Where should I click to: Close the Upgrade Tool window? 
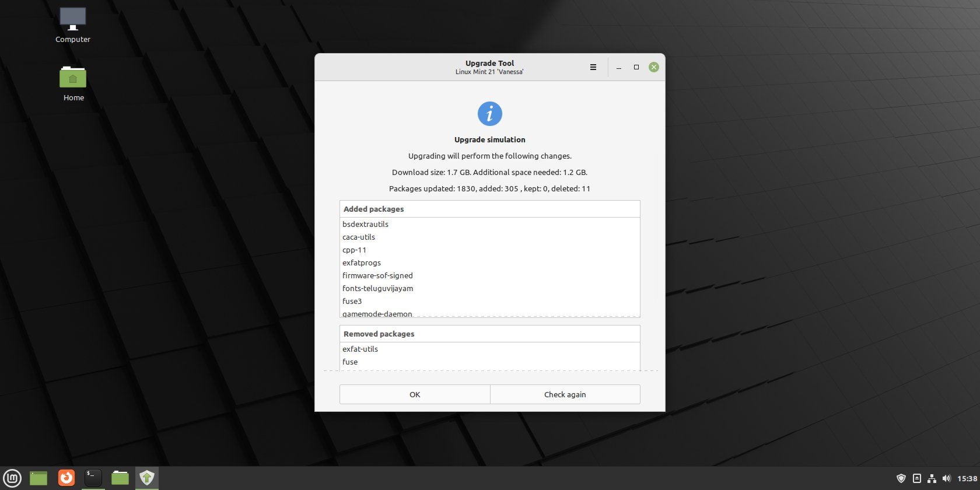pyautogui.click(x=654, y=67)
